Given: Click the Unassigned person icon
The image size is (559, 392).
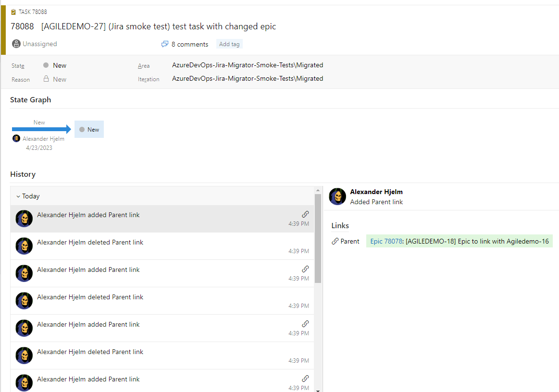Looking at the screenshot, I should coord(15,44).
